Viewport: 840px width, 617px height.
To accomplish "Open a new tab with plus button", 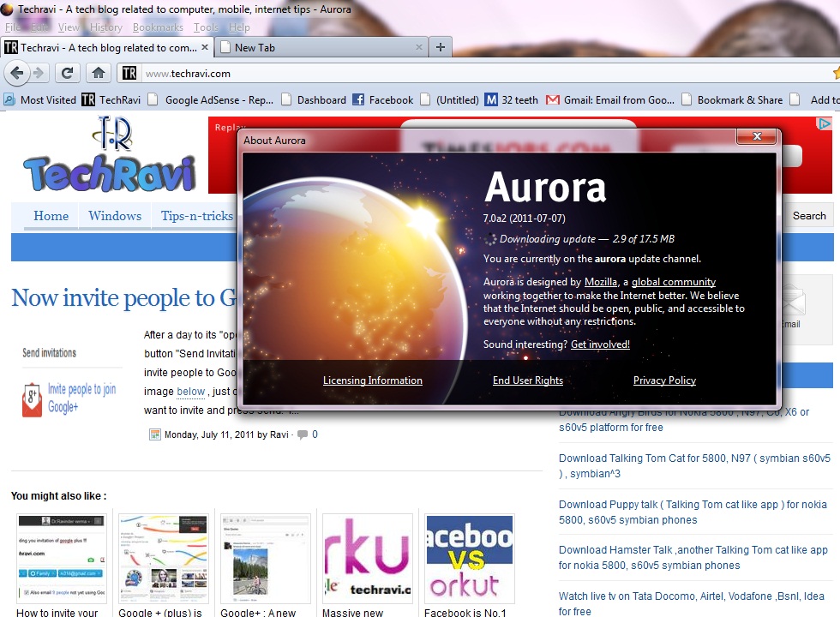I will pos(441,47).
